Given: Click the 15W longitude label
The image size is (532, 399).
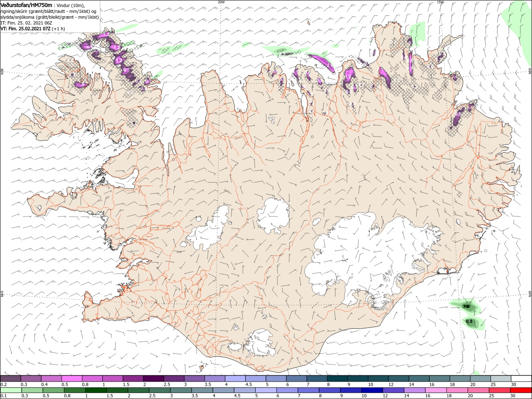Looking at the screenshot, I should pyautogui.click(x=440, y=2).
